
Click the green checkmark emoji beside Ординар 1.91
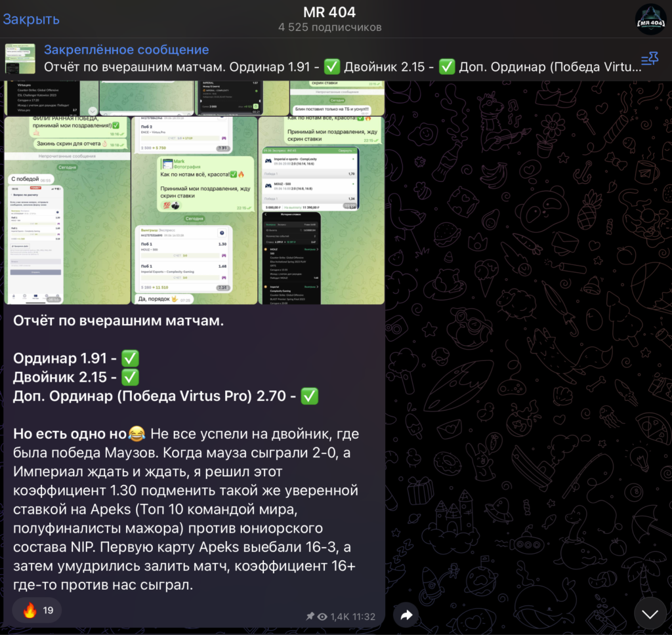(131, 358)
